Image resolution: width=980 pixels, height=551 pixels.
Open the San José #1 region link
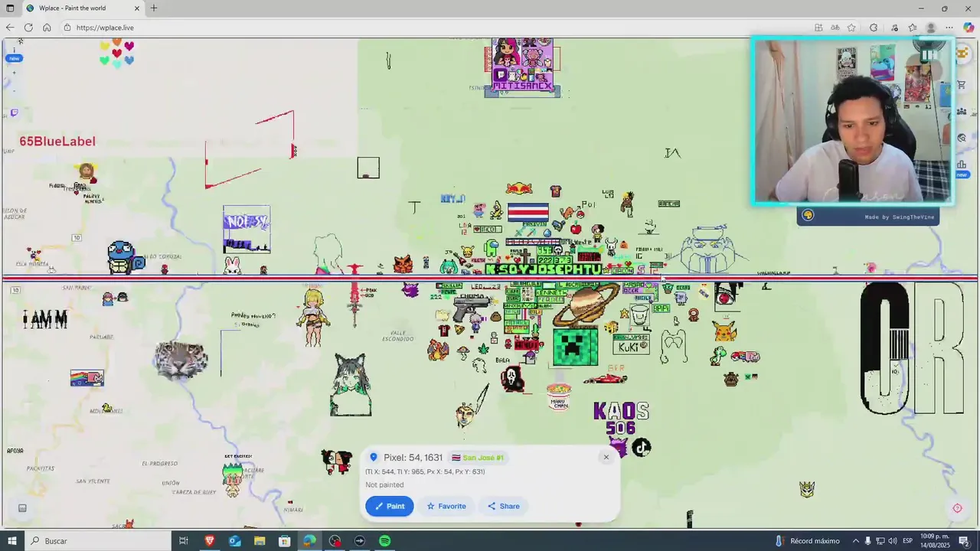478,458
